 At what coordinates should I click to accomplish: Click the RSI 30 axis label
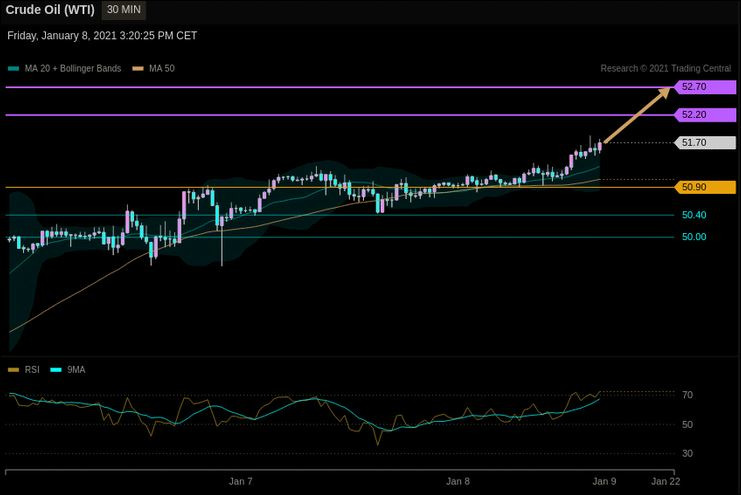pos(688,453)
